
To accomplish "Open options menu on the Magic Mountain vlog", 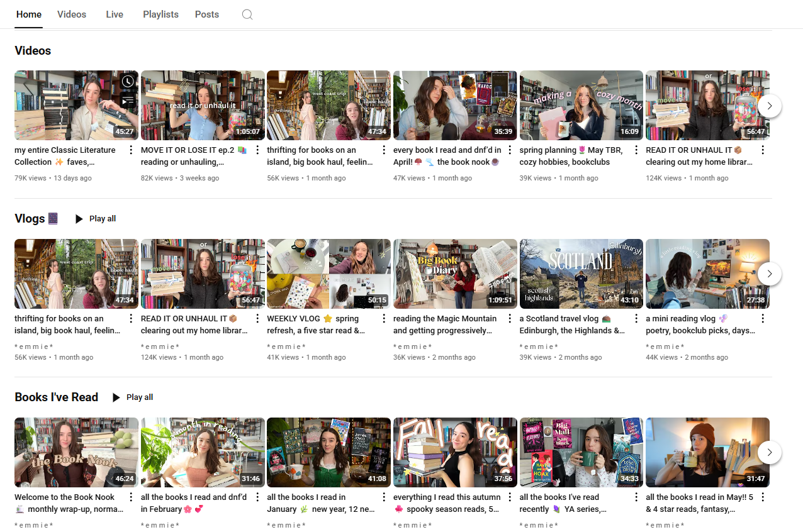I will point(510,318).
